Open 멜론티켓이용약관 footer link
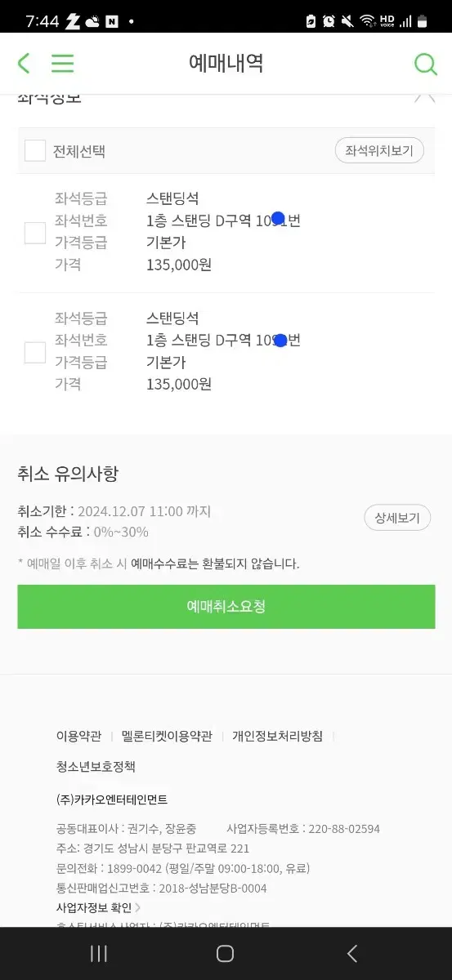 [x=167, y=736]
